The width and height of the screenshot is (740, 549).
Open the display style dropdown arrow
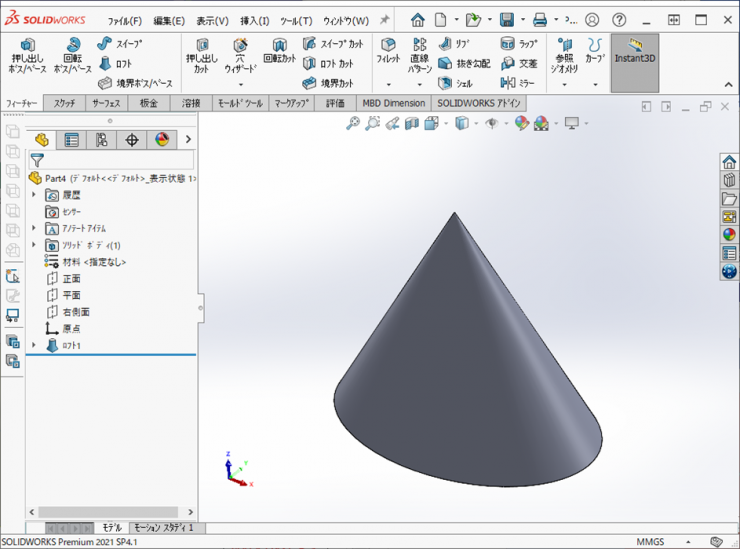point(474,123)
